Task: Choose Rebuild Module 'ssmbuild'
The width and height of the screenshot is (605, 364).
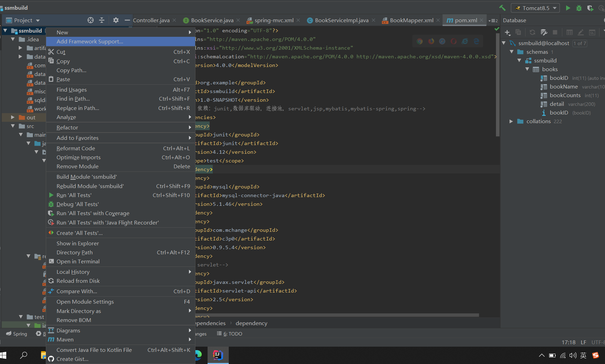Action: click(121, 186)
